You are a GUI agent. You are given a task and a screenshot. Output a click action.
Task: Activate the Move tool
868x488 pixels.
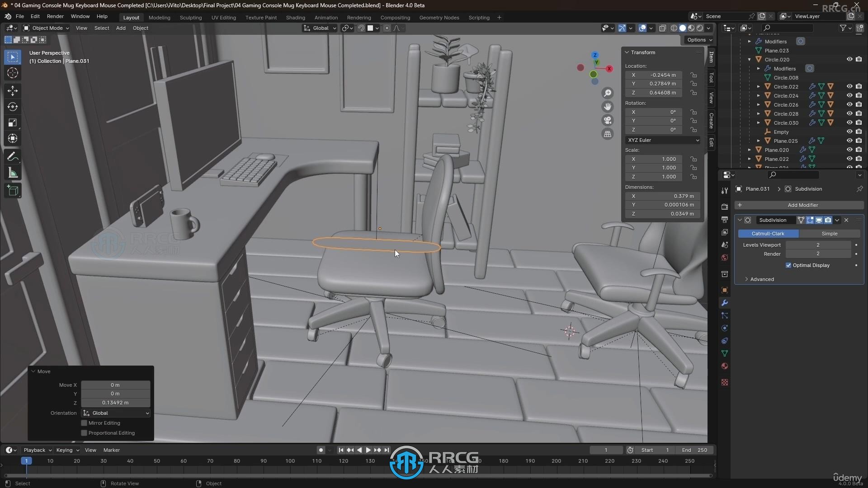[13, 91]
